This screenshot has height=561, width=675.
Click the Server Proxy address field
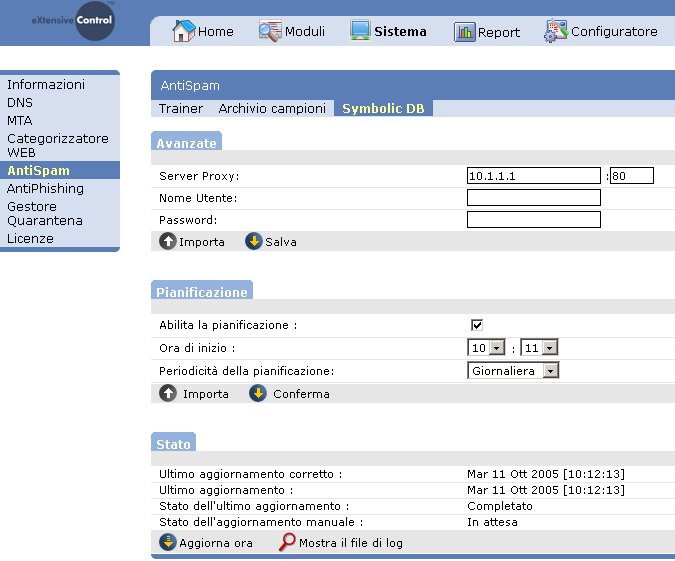(x=533, y=176)
